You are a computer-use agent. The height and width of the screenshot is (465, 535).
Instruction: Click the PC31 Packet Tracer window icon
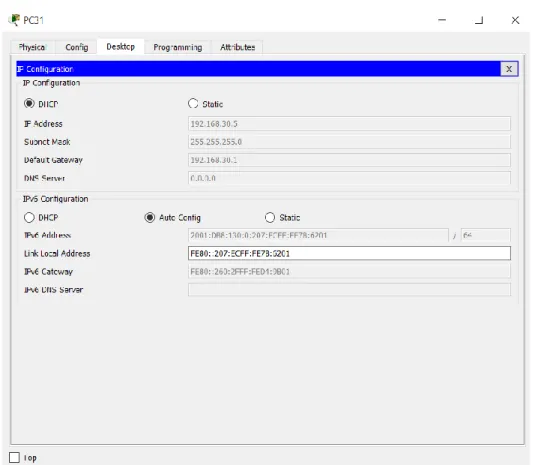tap(14, 20)
